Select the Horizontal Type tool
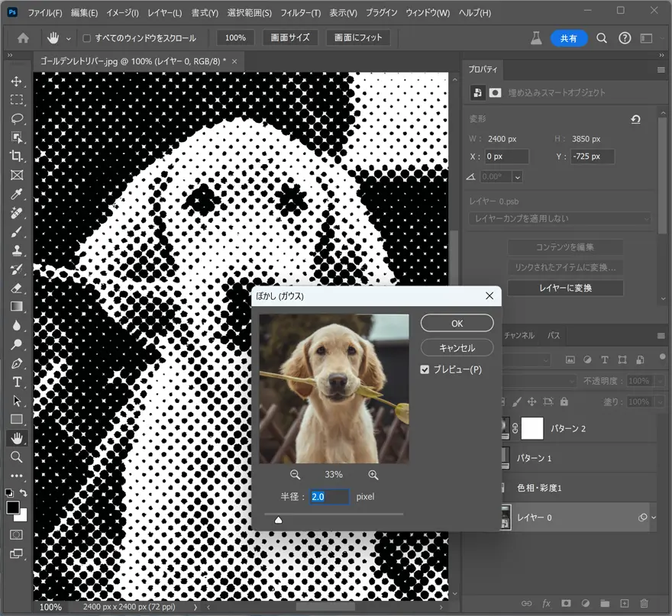 pos(17,382)
